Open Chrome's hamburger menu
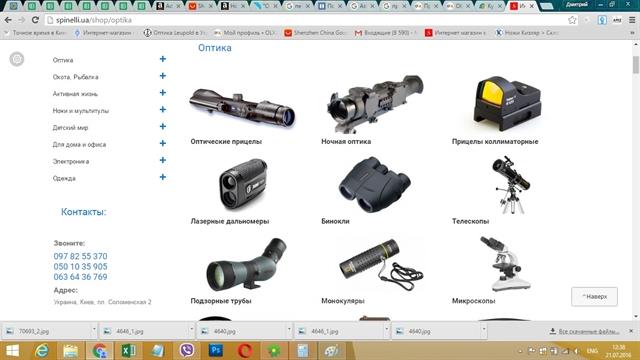The image size is (640, 360). pos(632,20)
